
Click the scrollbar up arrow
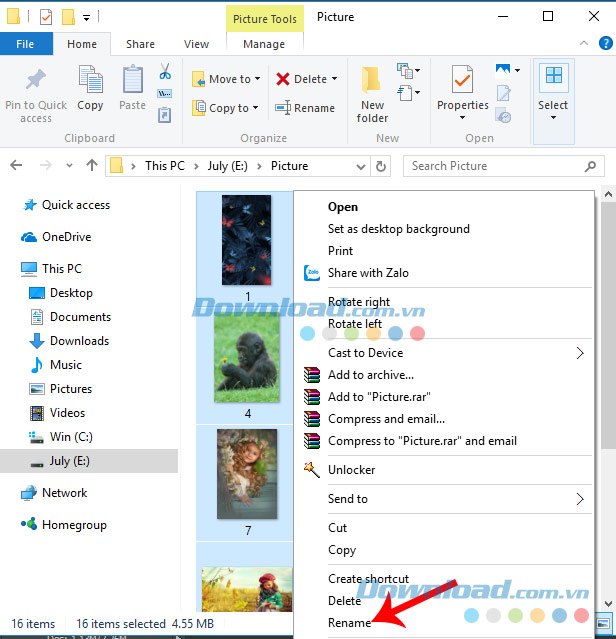click(608, 194)
